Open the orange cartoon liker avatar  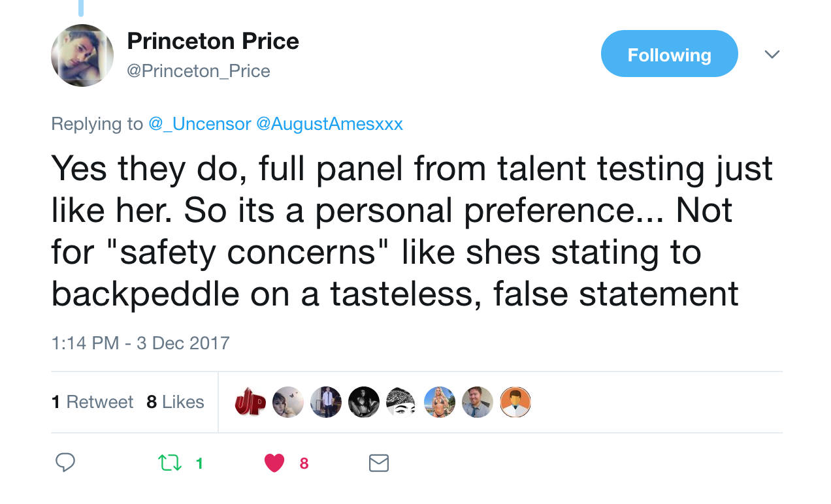tap(515, 402)
